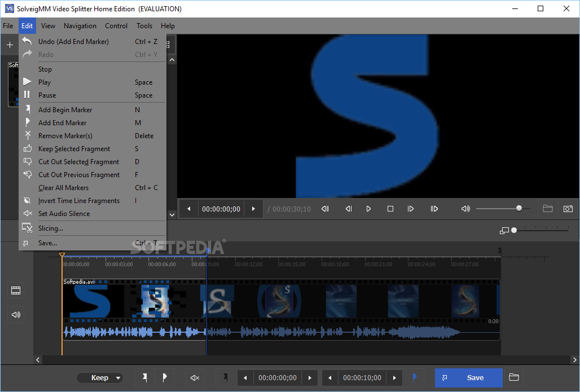Adjust the volume slider knob
This screenshot has width=580, height=392.
point(519,208)
